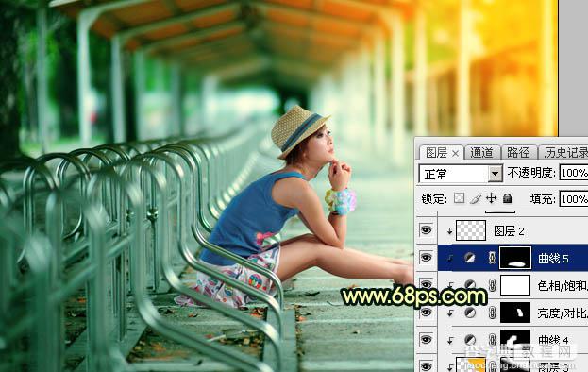Hide the 图层 2 layer
Screen dimensions: 588x372
coord(426,229)
